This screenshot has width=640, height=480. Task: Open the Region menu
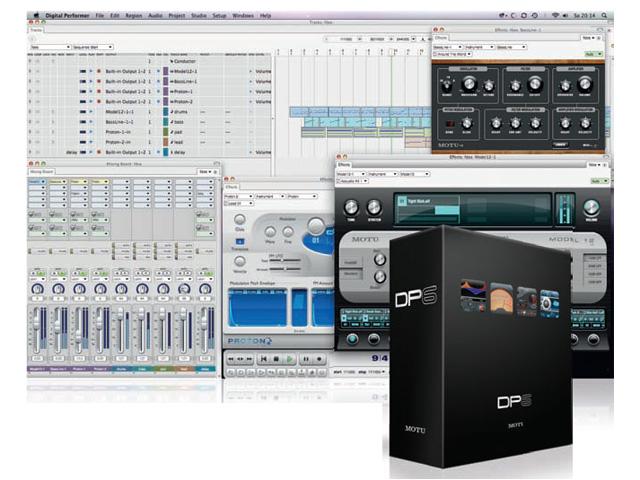point(133,16)
